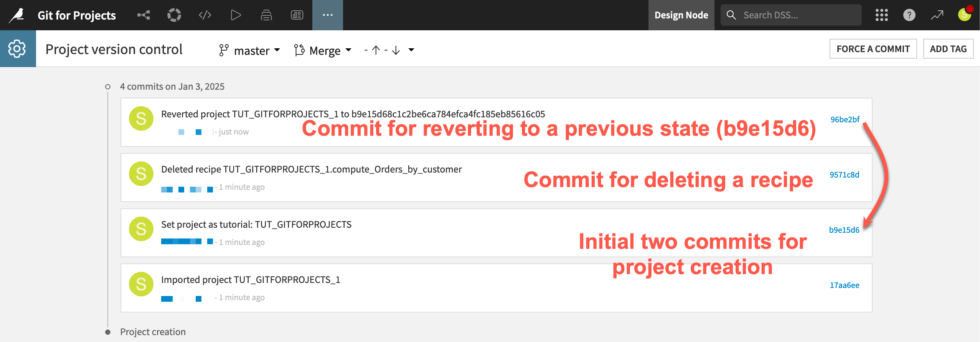The height and width of the screenshot is (342, 980).
Task: Open the dashboards icon
Action: 297,15
